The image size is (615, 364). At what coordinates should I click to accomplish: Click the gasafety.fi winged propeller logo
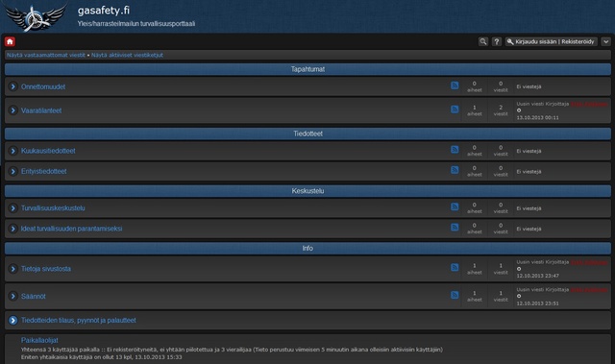pyautogui.click(x=35, y=17)
